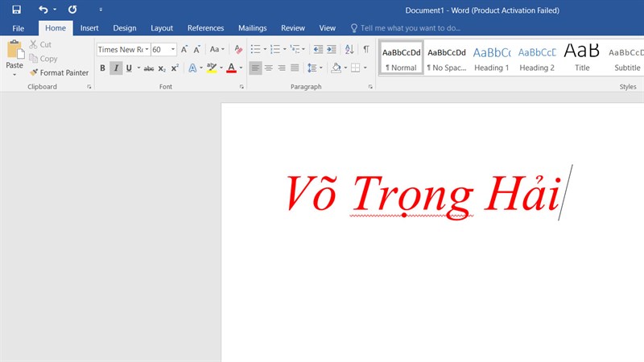Clear all formatting from the text
This screenshot has width=644, height=362.
(238, 49)
